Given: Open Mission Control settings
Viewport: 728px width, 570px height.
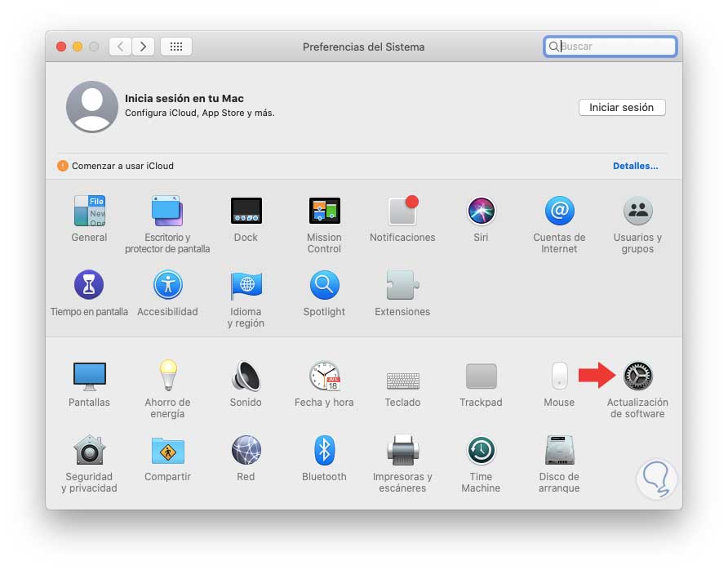Looking at the screenshot, I should (x=325, y=211).
